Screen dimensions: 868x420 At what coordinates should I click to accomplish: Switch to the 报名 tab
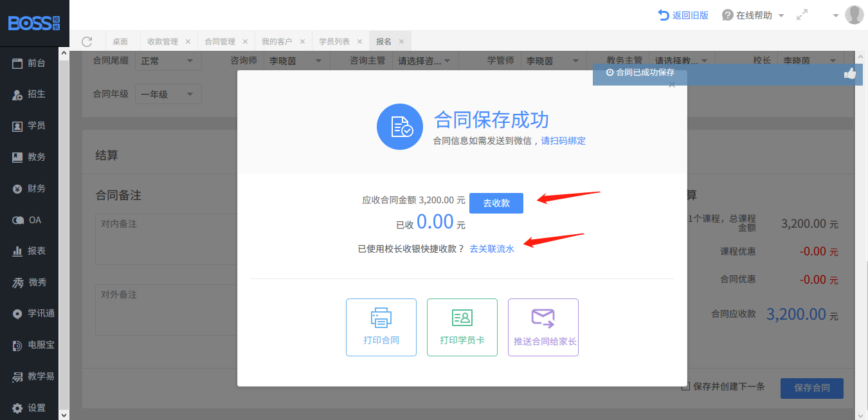coord(384,41)
